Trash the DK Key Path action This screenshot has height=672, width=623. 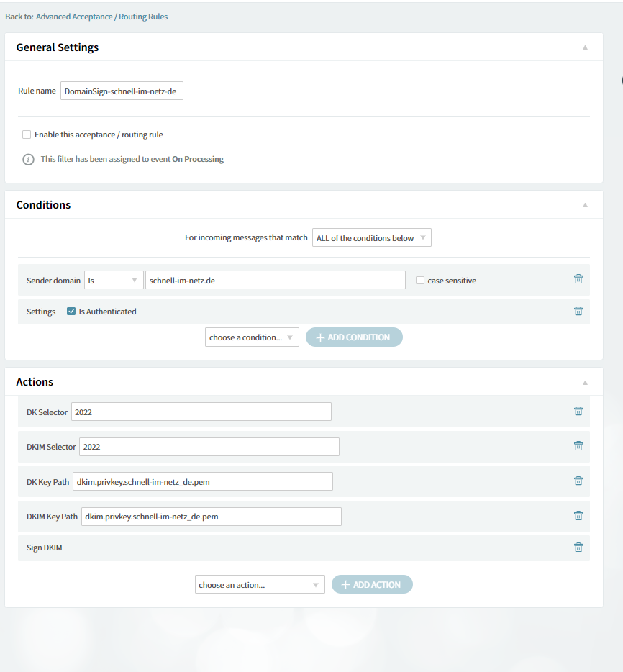pyautogui.click(x=578, y=481)
